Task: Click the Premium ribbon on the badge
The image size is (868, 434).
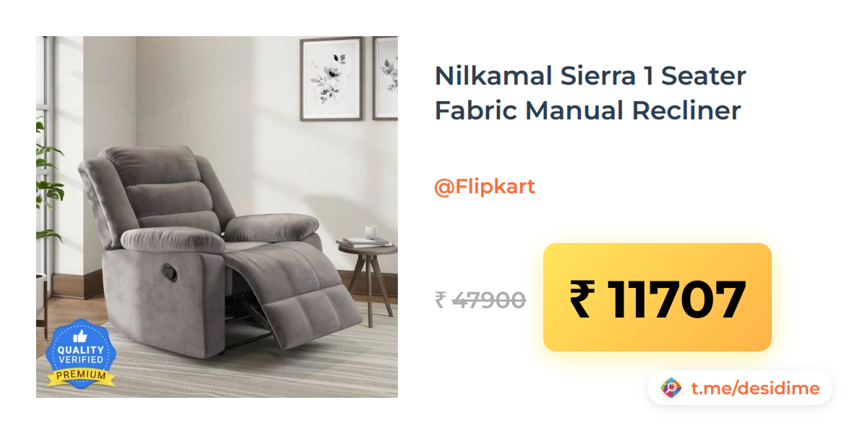Action: pos(80,376)
